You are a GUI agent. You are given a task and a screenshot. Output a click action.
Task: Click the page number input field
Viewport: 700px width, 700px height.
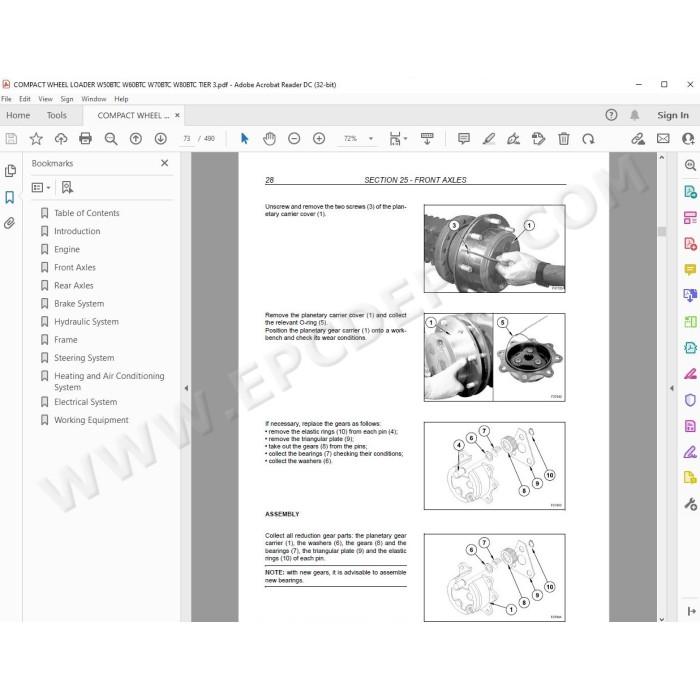click(x=187, y=139)
